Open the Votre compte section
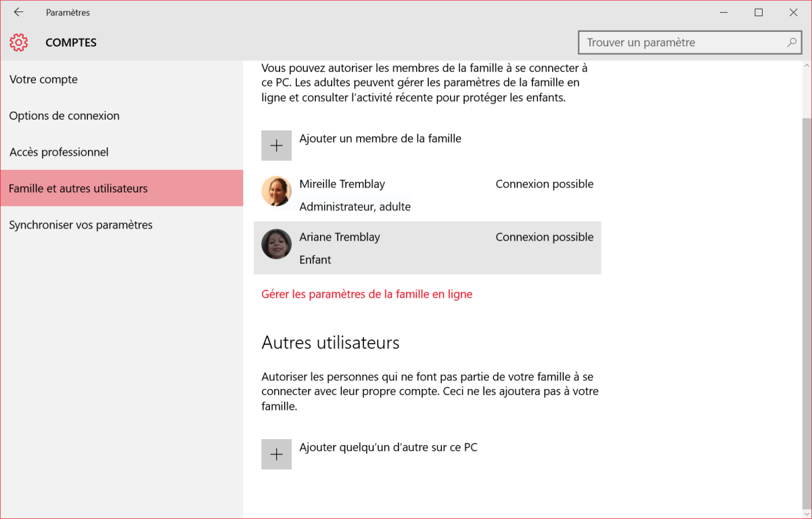 coord(44,79)
